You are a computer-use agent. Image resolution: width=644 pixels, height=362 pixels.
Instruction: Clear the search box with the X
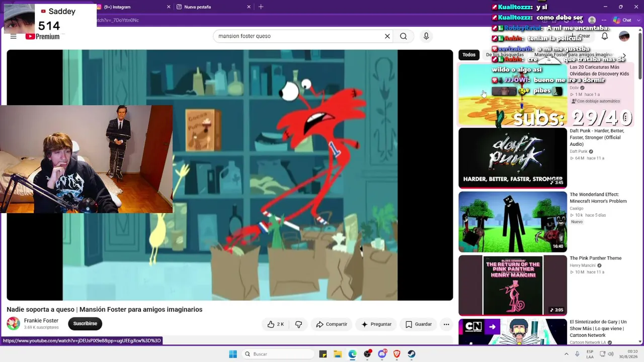point(387,36)
